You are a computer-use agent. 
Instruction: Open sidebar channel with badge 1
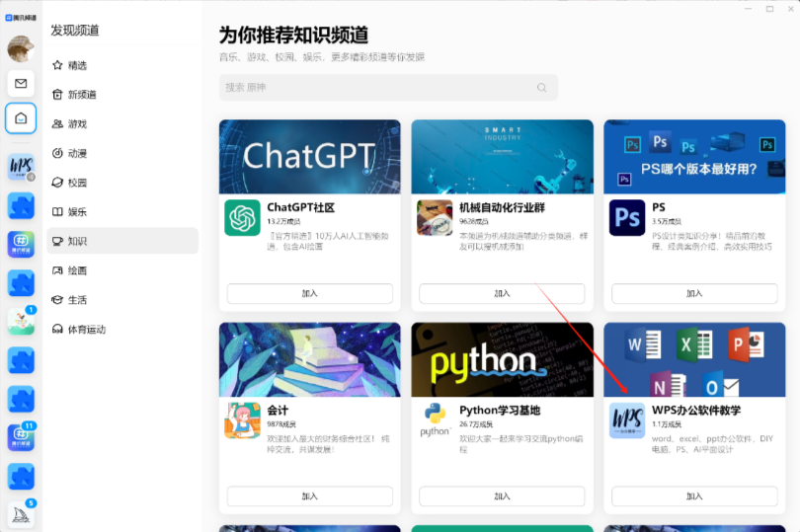[x=21, y=322]
